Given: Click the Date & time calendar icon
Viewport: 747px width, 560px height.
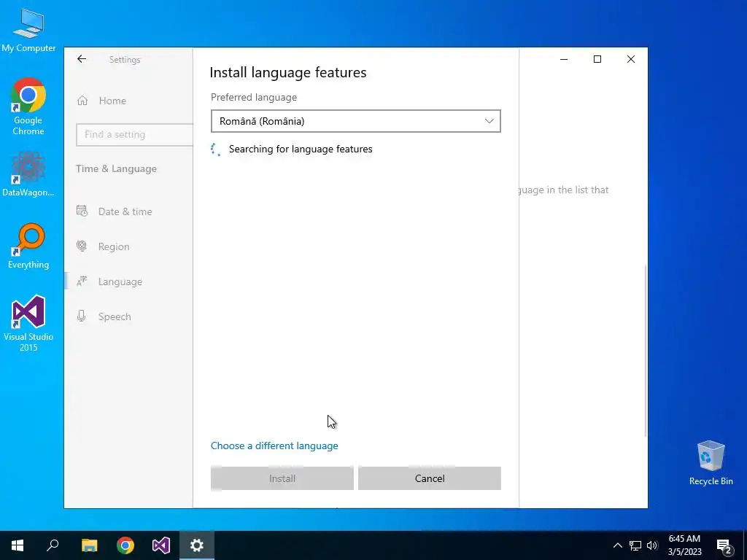Looking at the screenshot, I should pyautogui.click(x=82, y=211).
